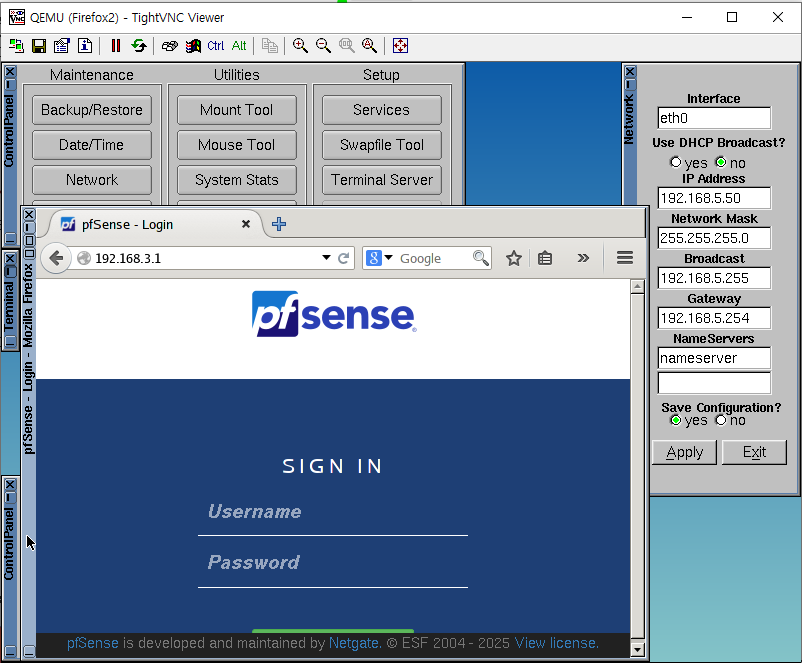
Task: Edit the Interface eth0 field
Action: [x=714, y=118]
